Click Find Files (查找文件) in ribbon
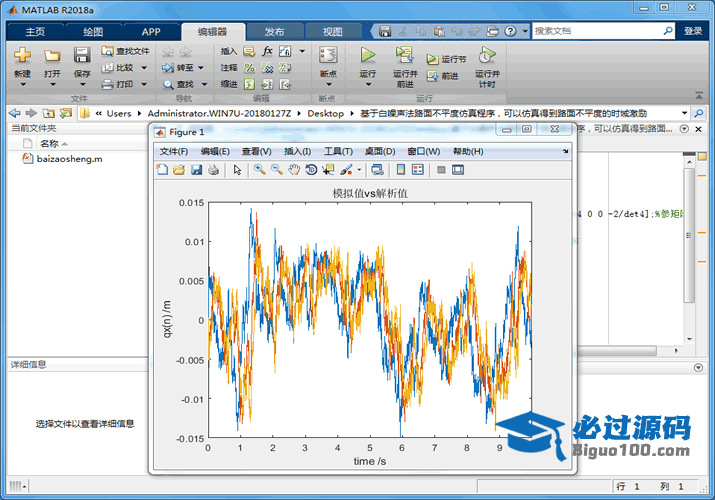Viewport: 715px width, 500px height. point(126,51)
